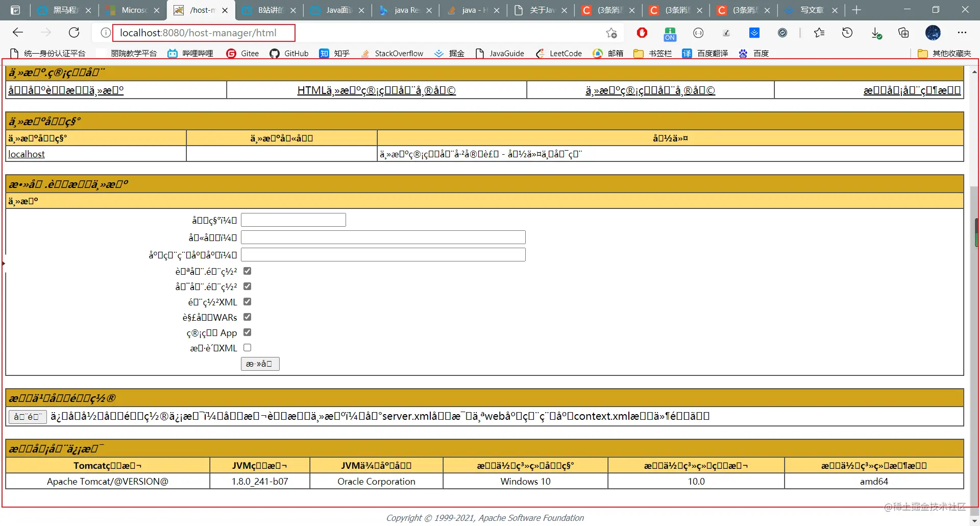This screenshot has height=526, width=980.
Task: Toggle the WARs checkbox
Action: [x=248, y=317]
